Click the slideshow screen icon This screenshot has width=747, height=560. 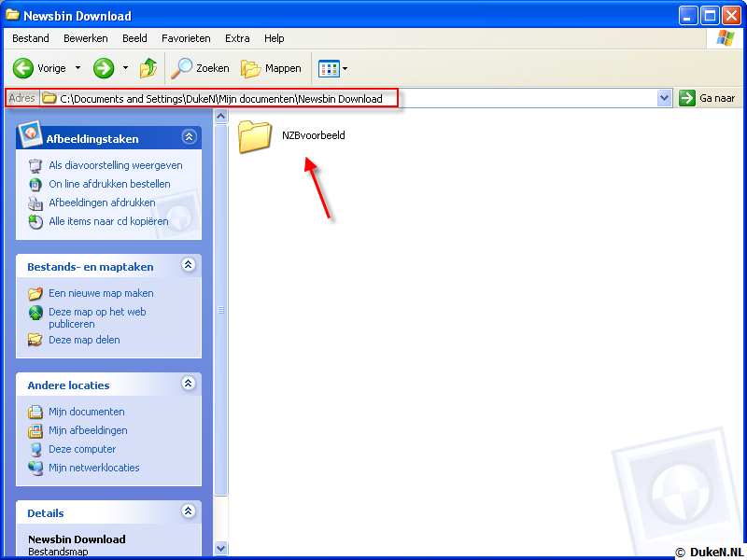click(x=35, y=166)
